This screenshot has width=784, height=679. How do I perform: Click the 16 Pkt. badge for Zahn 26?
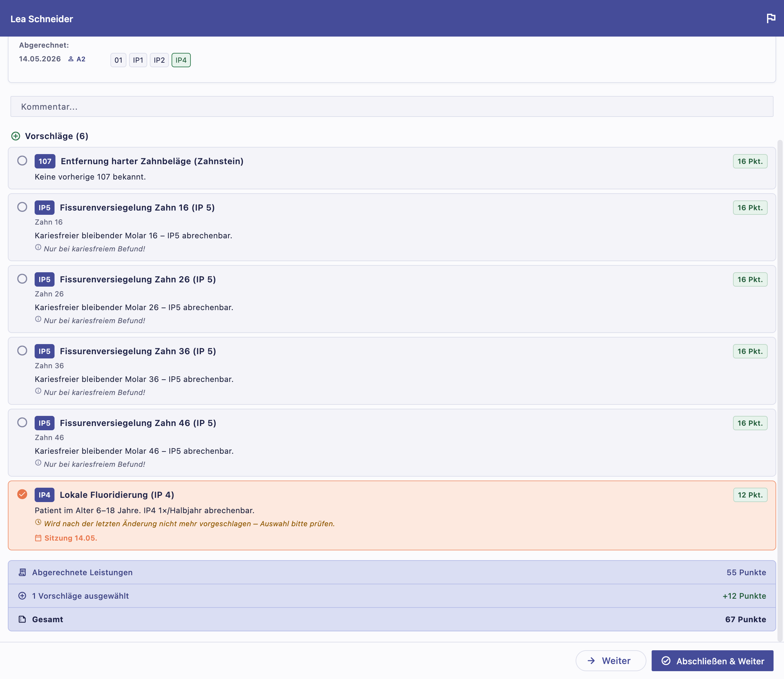point(750,280)
